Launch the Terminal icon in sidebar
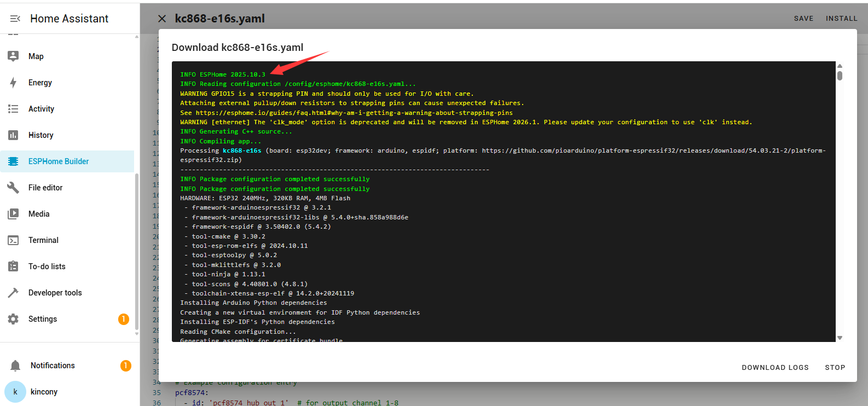The height and width of the screenshot is (406, 868). [x=14, y=240]
